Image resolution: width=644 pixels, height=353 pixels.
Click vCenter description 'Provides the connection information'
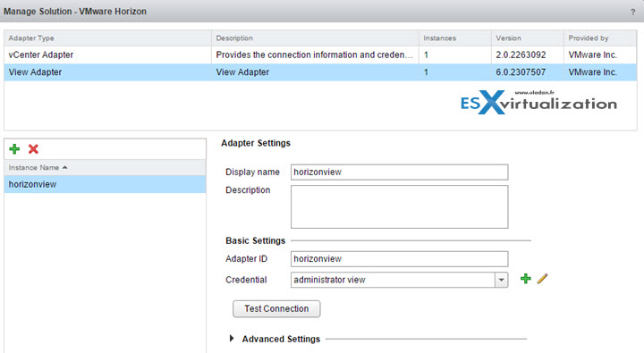tap(315, 55)
